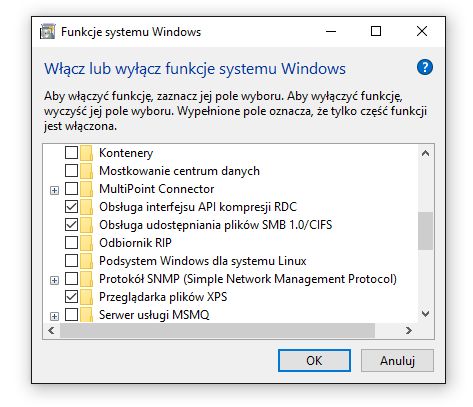
Task: Click the Anuluj button
Action: pyautogui.click(x=397, y=360)
